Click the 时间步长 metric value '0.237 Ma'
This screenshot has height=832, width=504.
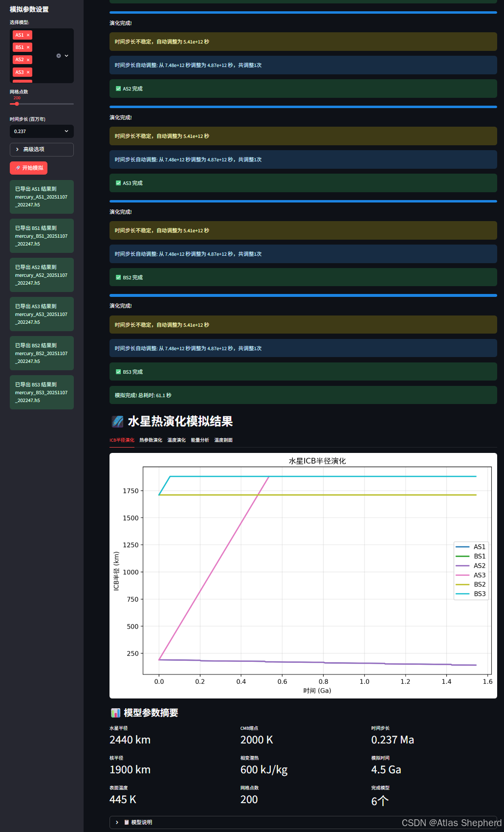[393, 740]
